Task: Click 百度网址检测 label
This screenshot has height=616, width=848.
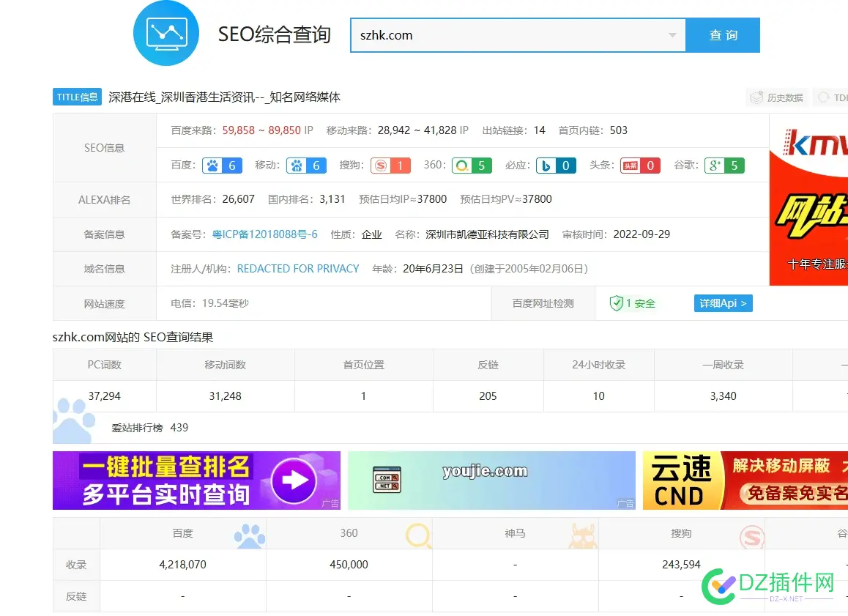Action: 543,303
